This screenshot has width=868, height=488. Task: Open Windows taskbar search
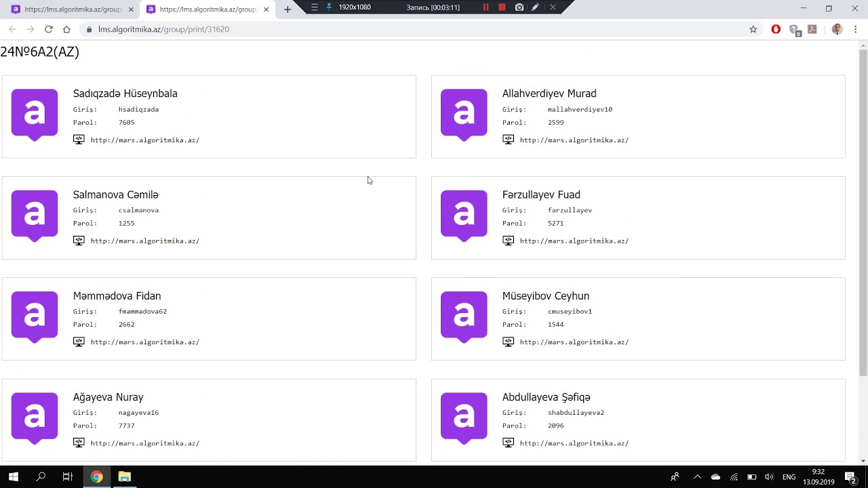(x=41, y=476)
